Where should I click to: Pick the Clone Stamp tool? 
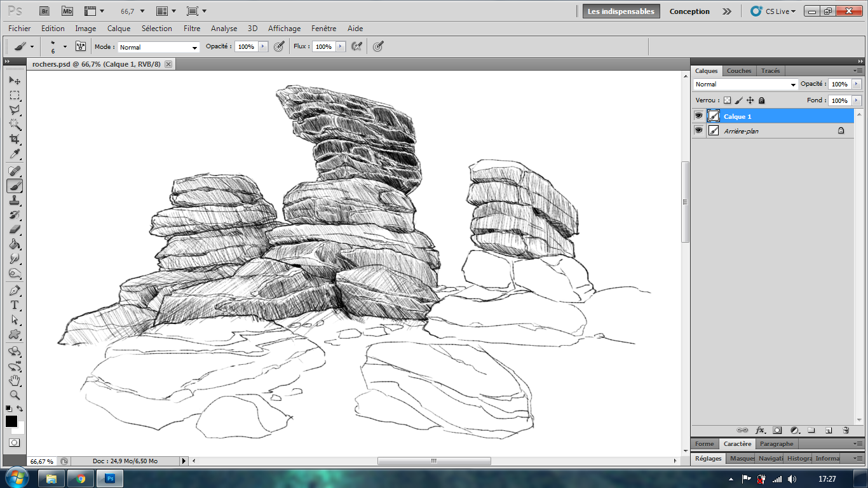click(x=15, y=201)
